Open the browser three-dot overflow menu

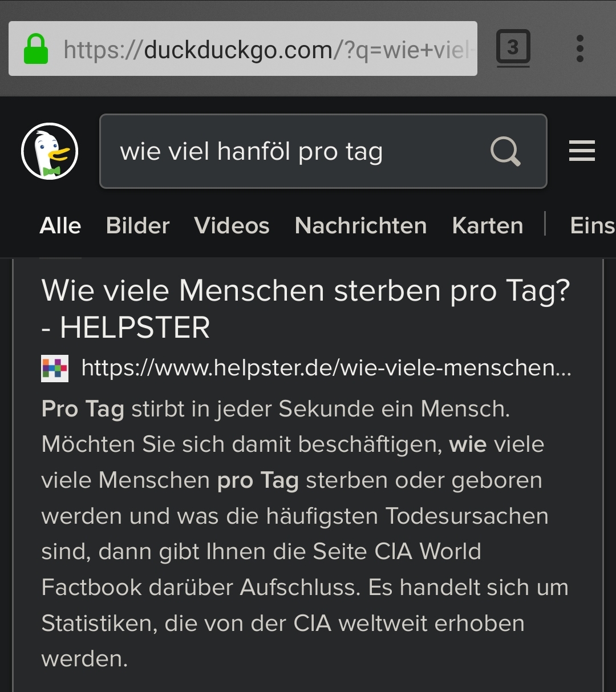580,48
